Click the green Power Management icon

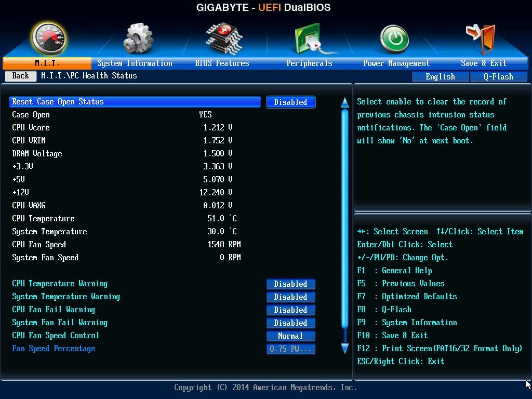(x=395, y=39)
